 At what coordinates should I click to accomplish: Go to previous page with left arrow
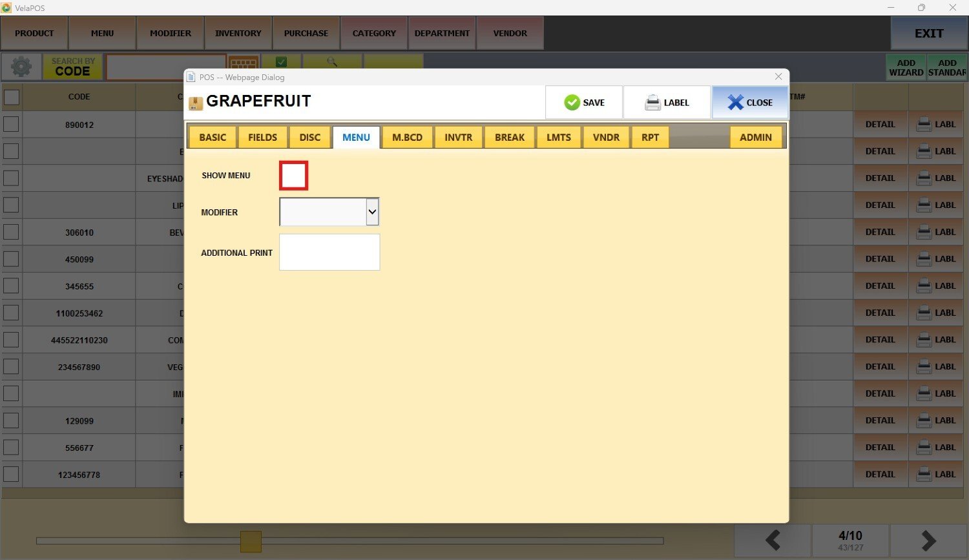pyautogui.click(x=773, y=540)
